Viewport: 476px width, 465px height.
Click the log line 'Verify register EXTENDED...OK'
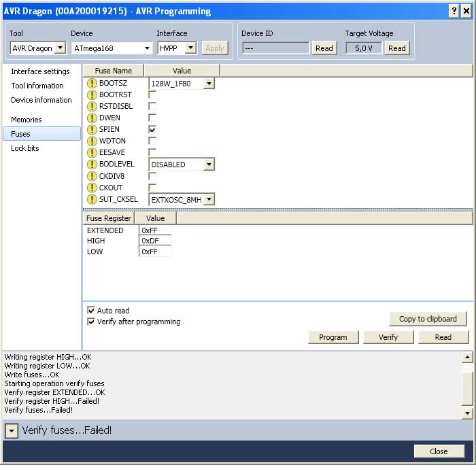54,392
